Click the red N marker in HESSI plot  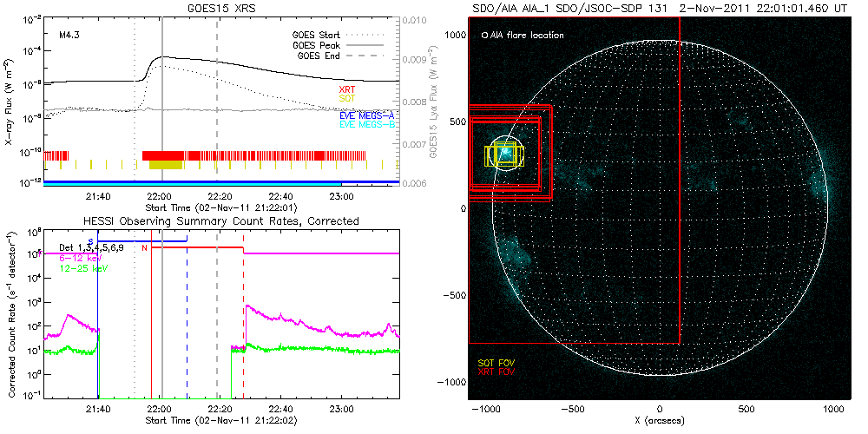[145, 249]
